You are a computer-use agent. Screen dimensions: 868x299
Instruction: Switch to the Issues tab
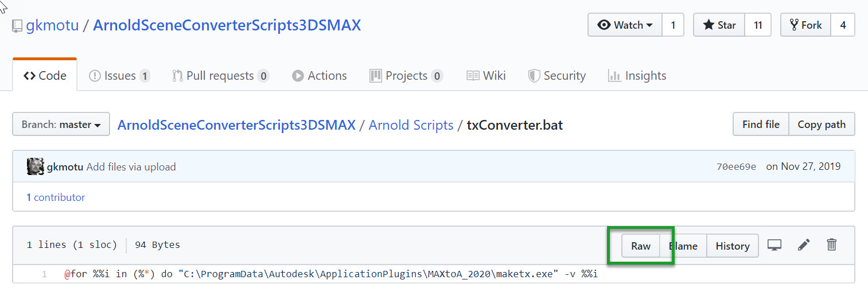[x=119, y=76]
